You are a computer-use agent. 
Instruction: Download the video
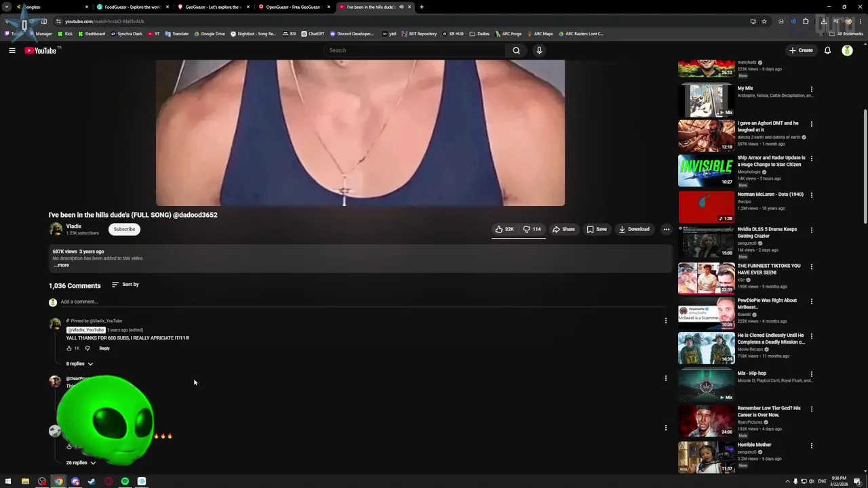(634, 229)
